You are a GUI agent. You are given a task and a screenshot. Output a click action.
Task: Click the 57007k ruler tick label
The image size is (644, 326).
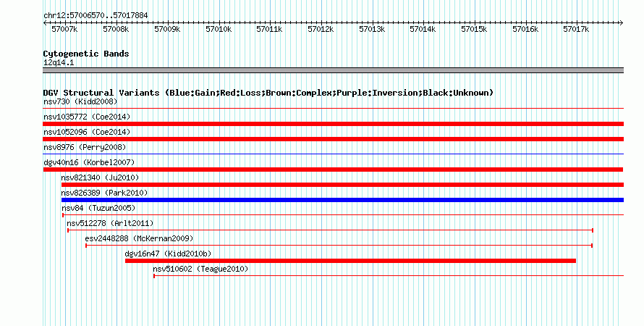[x=64, y=30]
